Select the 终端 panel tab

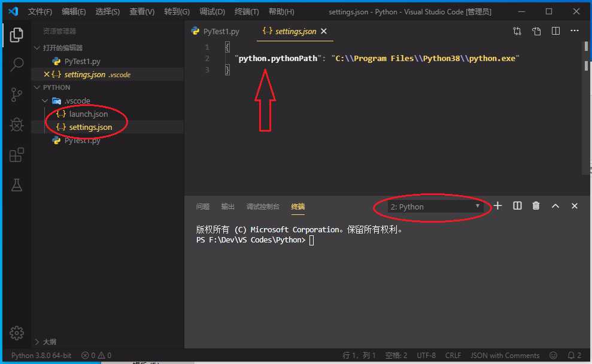(x=298, y=207)
